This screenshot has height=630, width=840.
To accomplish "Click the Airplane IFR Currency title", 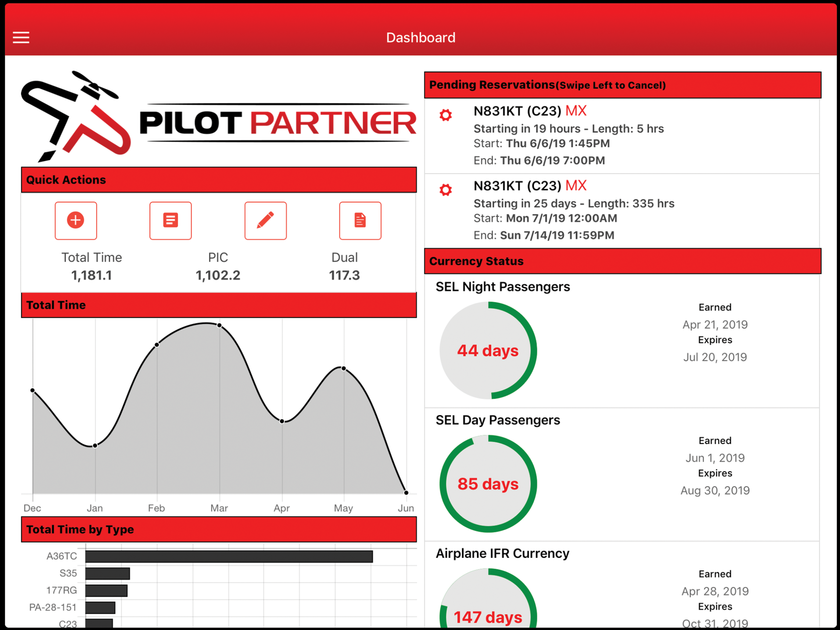I will [x=502, y=553].
